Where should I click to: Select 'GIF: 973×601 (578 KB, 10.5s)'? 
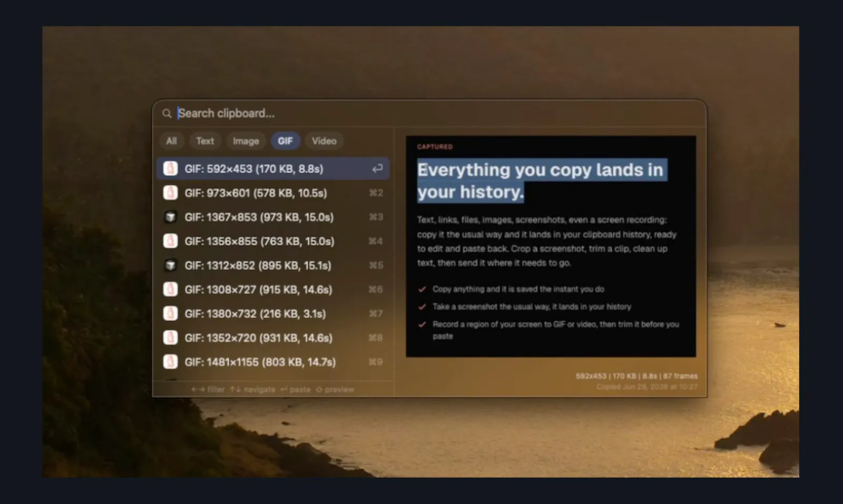click(273, 193)
